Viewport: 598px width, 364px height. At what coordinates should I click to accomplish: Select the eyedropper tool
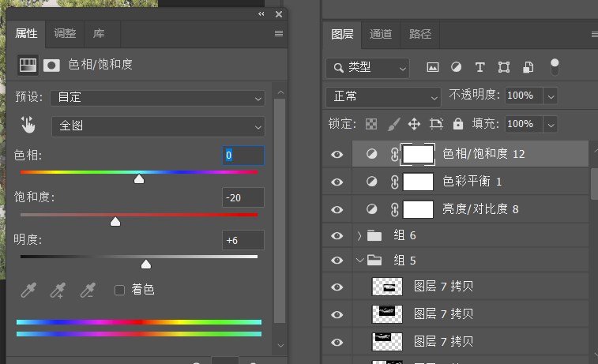click(28, 291)
